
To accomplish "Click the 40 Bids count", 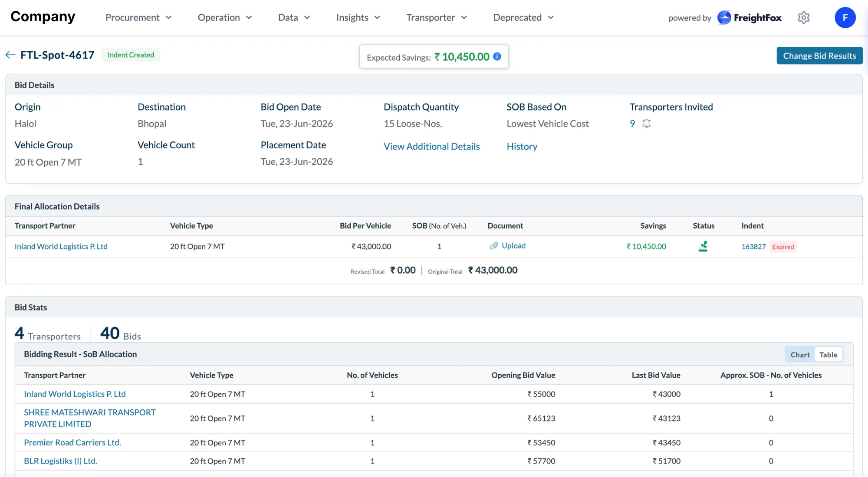I will point(121,333).
